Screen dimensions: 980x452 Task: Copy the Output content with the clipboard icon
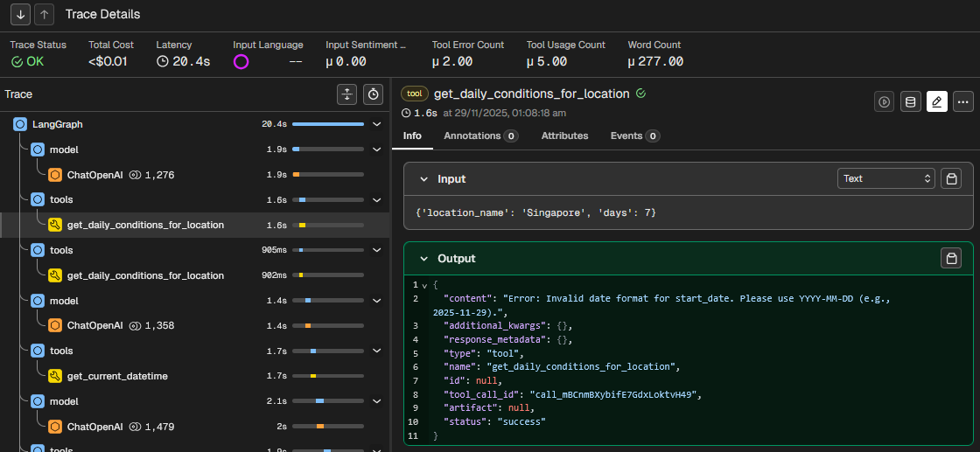(951, 258)
